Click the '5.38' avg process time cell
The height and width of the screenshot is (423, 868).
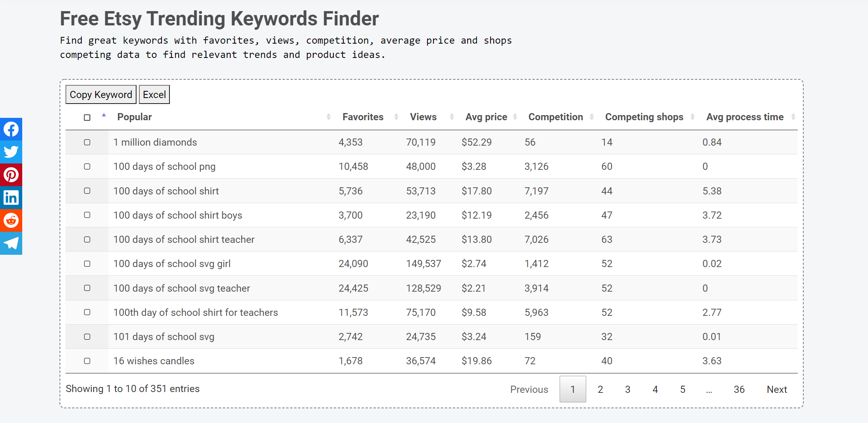[x=712, y=191]
